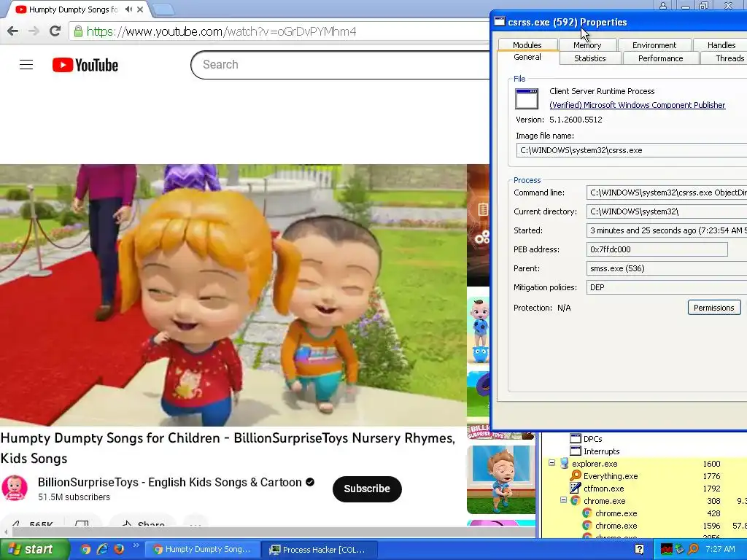The image size is (747, 560).
Task: Click the verified badge beside channel name
Action: (310, 482)
